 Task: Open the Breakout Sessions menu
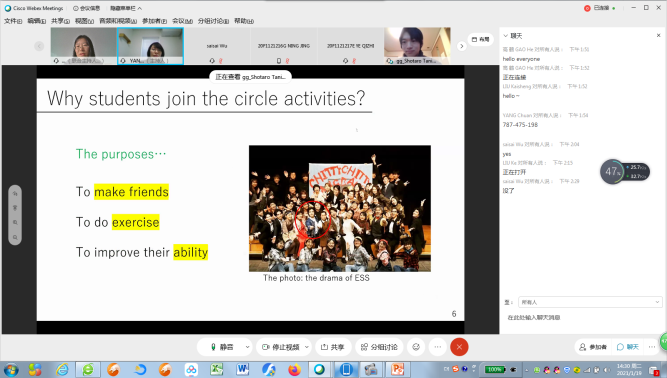coord(213,21)
